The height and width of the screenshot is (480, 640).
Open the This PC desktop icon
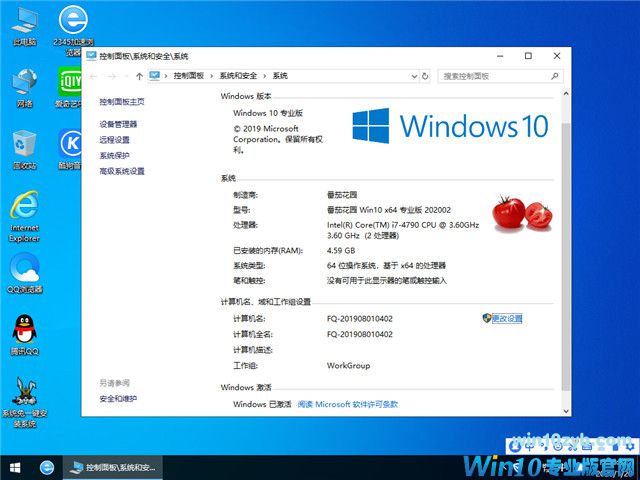pos(24,26)
